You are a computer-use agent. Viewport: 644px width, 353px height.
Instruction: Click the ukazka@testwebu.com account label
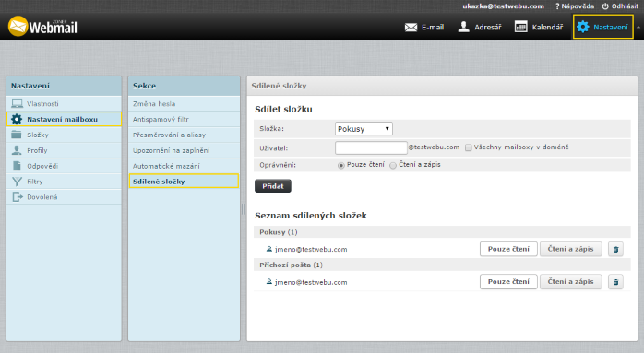pyautogui.click(x=503, y=6)
